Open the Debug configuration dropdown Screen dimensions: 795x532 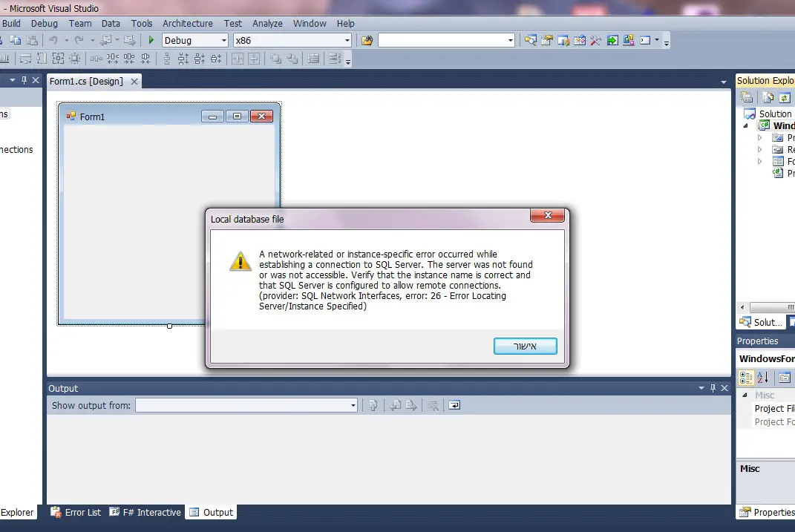click(x=195, y=41)
